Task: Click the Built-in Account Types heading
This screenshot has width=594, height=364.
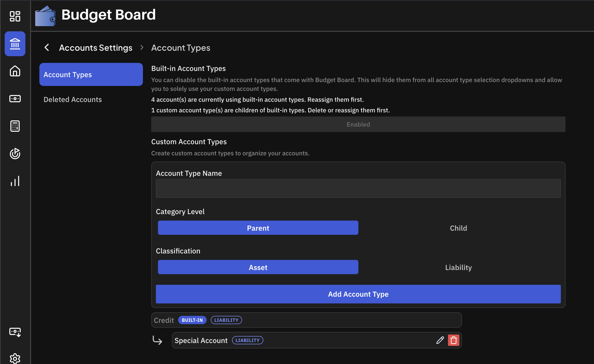Action: pos(188,68)
